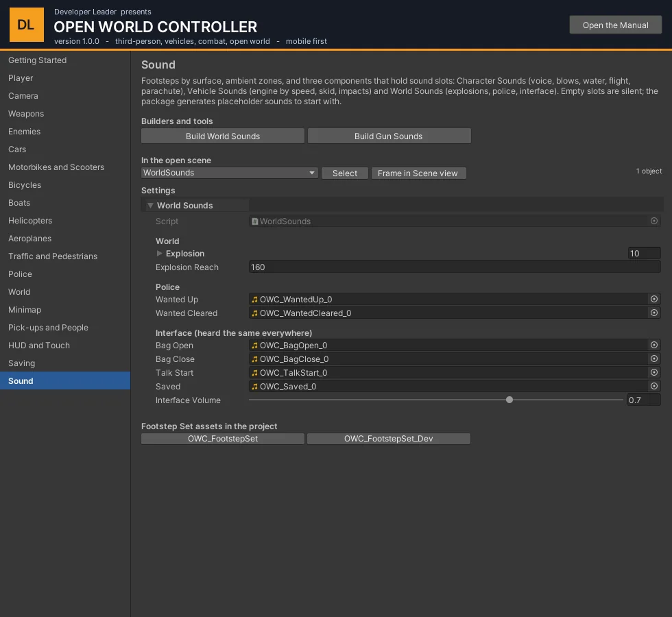Open the object picker for Saved sound
The width and height of the screenshot is (672, 617).
(x=654, y=386)
